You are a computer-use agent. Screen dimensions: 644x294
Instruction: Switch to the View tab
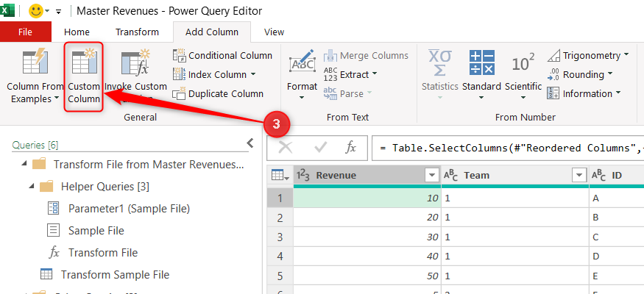pos(275,32)
